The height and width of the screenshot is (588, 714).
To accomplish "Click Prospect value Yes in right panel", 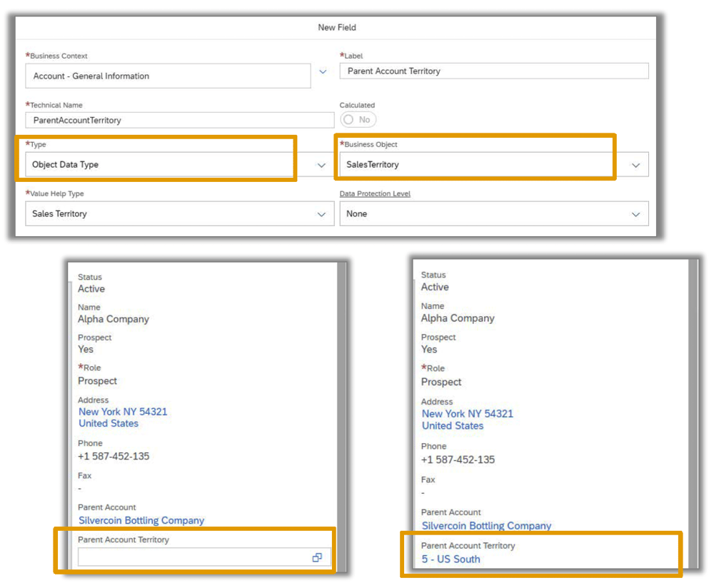I will coord(429,350).
